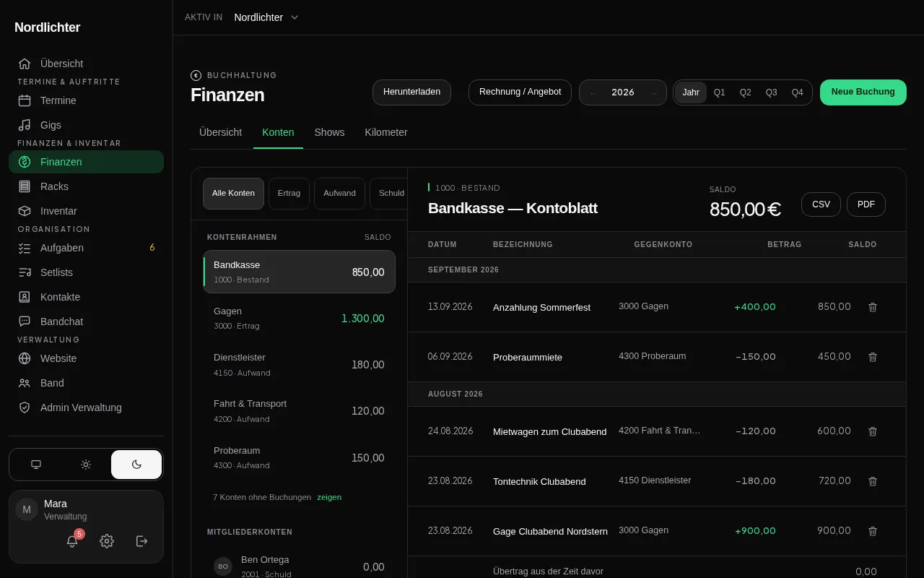924x578 pixels.
Task: Click trash icon for Tontechnik Clubabend
Action: (x=873, y=481)
